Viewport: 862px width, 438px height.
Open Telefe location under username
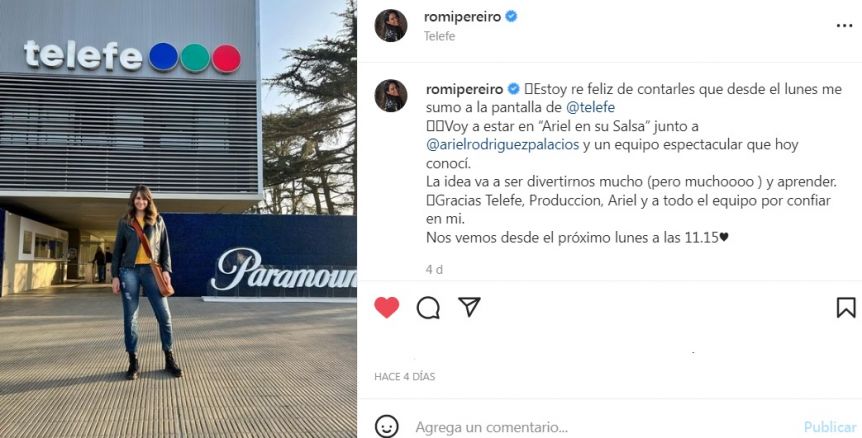(x=439, y=36)
